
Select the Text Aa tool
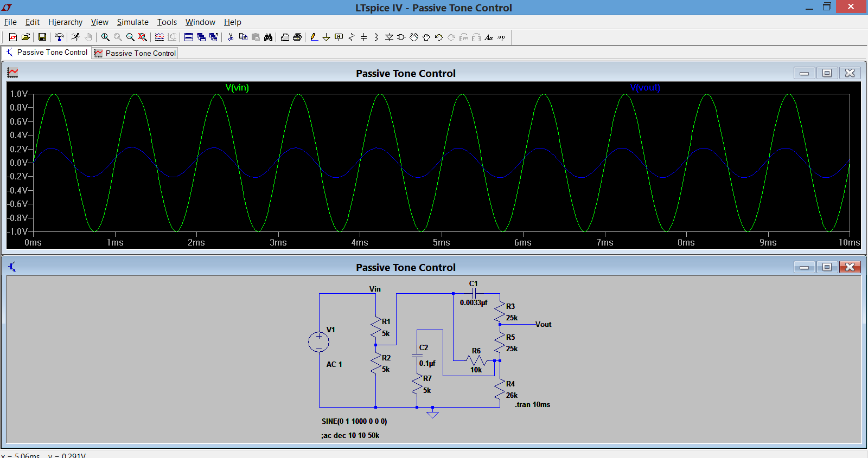489,37
